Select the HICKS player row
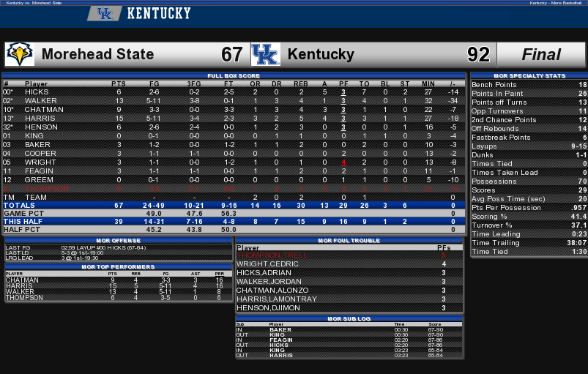The width and height of the screenshot is (588, 374). (234, 92)
